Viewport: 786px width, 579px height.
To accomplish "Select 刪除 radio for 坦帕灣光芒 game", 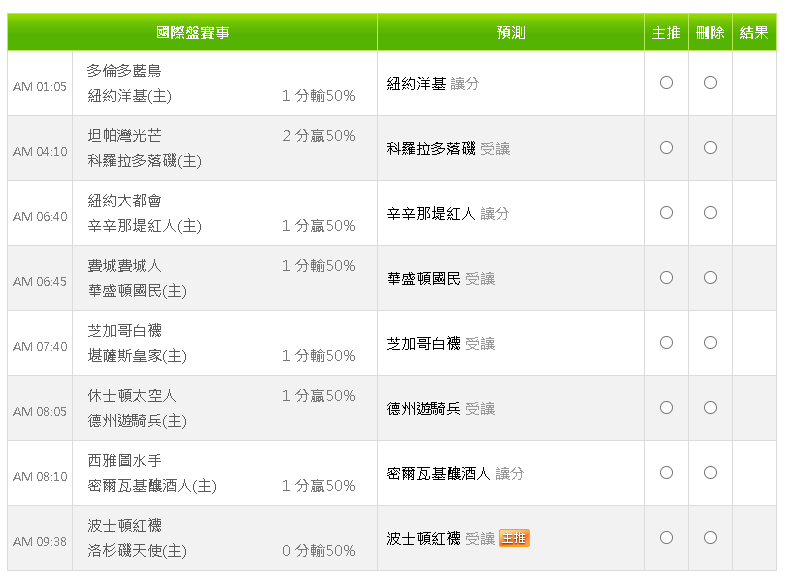I will (710, 148).
